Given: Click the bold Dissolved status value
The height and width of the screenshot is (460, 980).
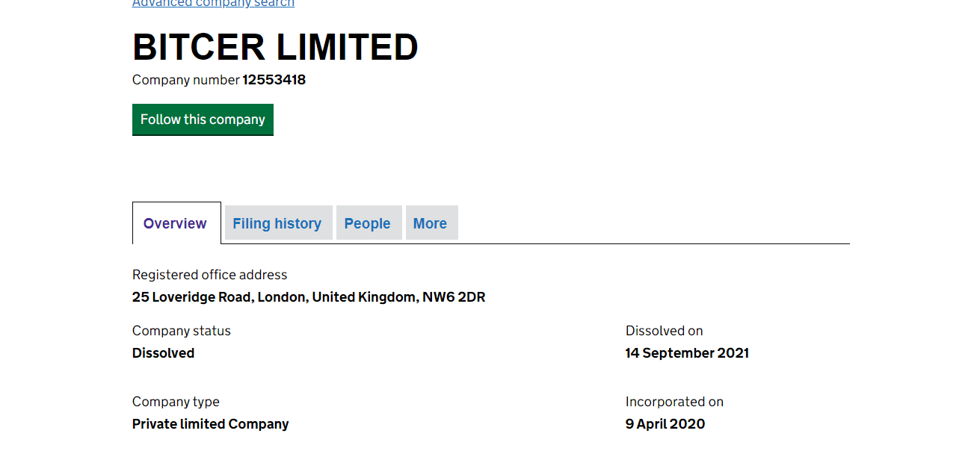Looking at the screenshot, I should (x=163, y=353).
